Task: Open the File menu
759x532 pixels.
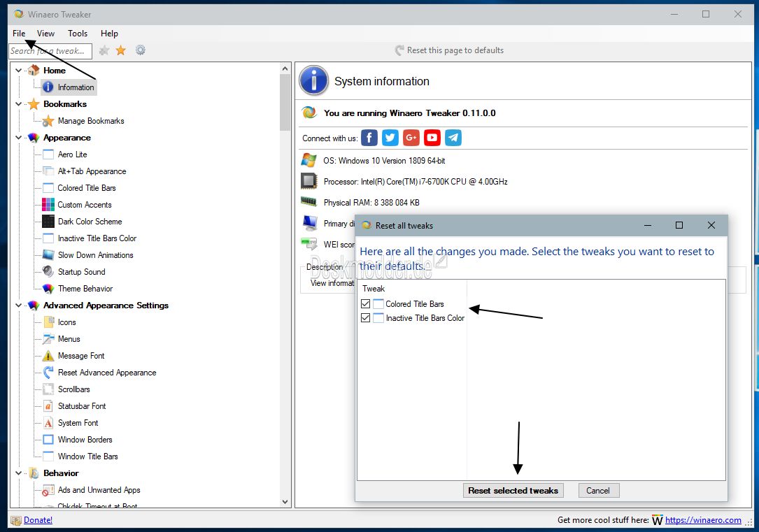Action: (x=19, y=34)
